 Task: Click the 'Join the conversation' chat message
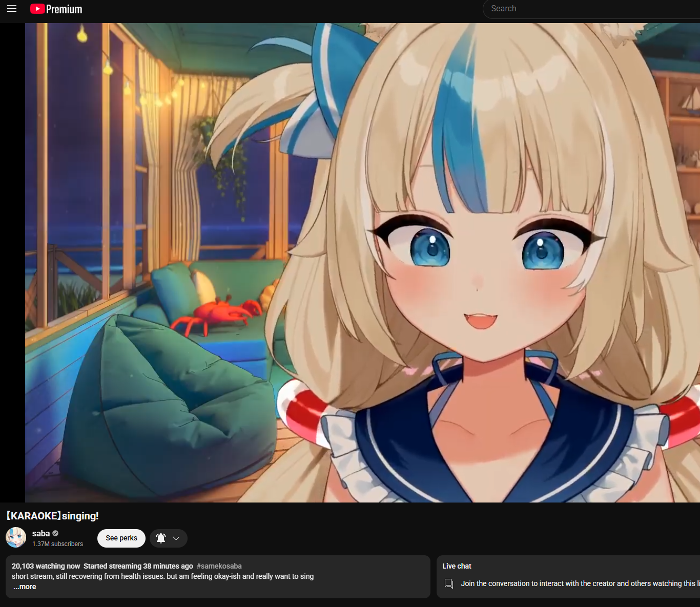tap(580, 583)
